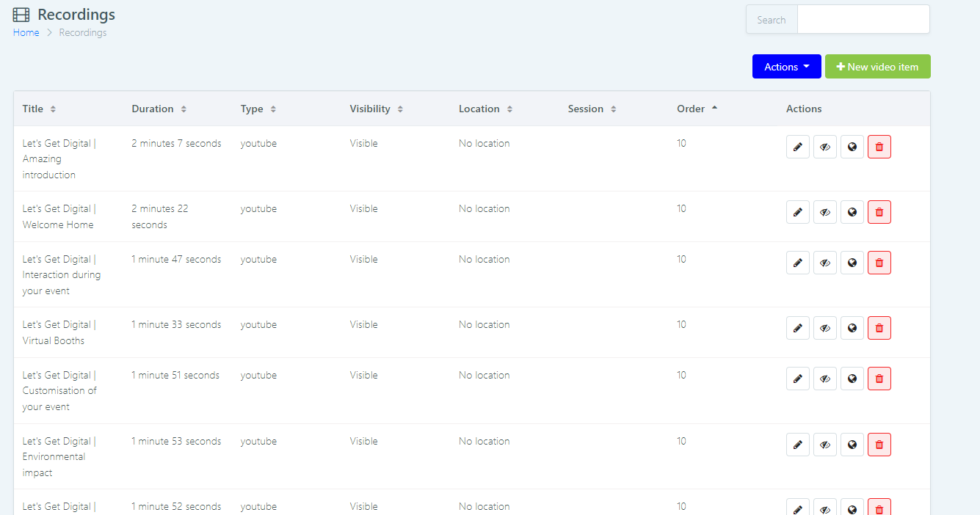Sort table by Duration column
This screenshot has height=515, width=980.
point(159,109)
